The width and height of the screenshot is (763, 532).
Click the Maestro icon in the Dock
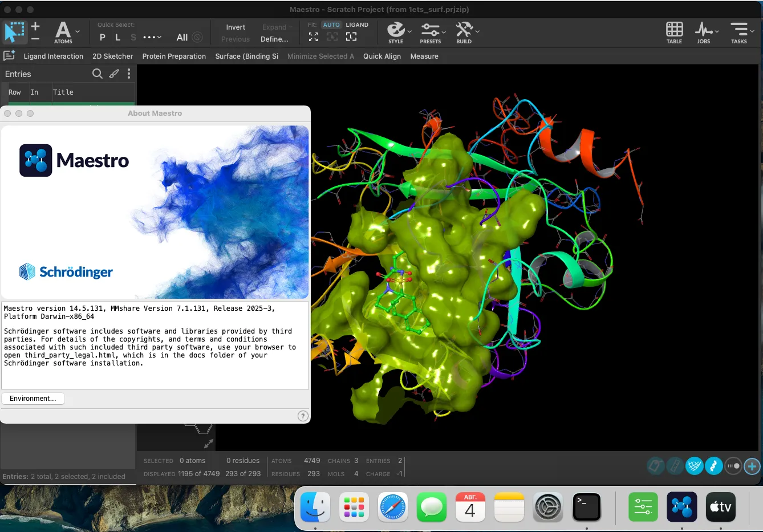tap(682, 507)
